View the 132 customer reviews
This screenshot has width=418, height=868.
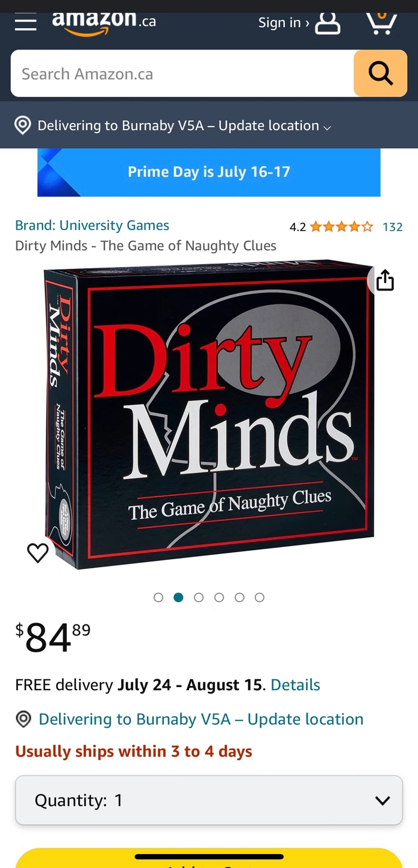point(393,227)
